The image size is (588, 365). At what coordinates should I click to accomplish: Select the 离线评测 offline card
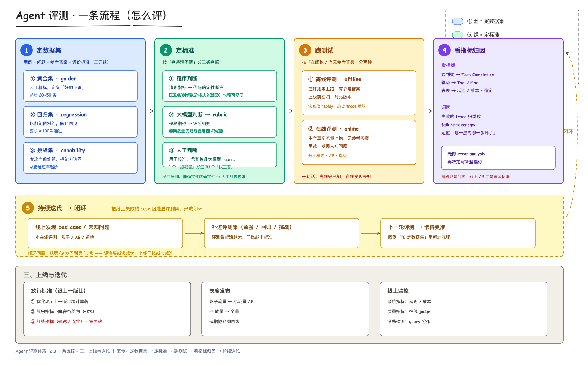pos(359,93)
